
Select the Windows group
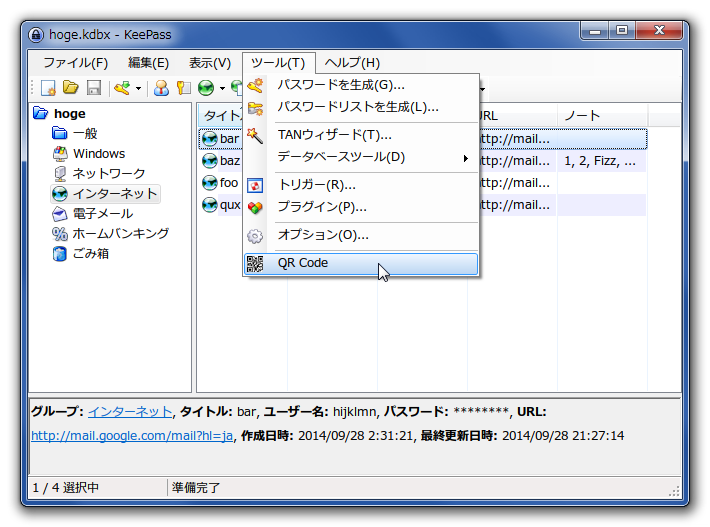point(99,154)
